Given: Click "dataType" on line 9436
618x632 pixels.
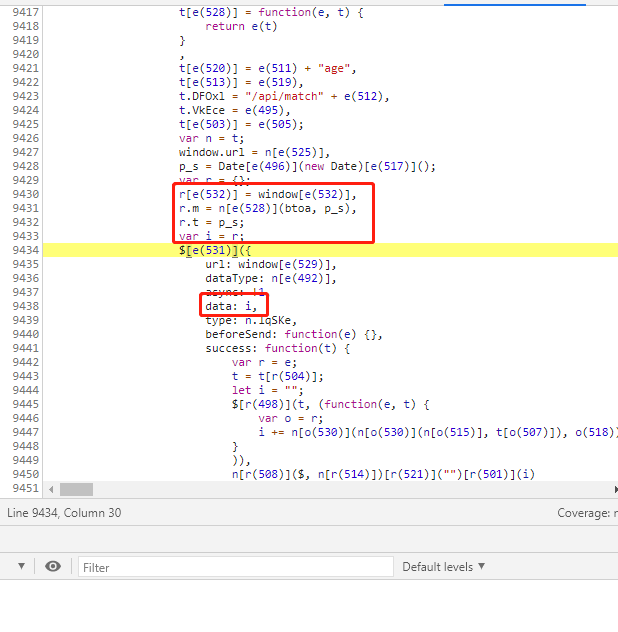Looking at the screenshot, I should [x=231, y=278].
